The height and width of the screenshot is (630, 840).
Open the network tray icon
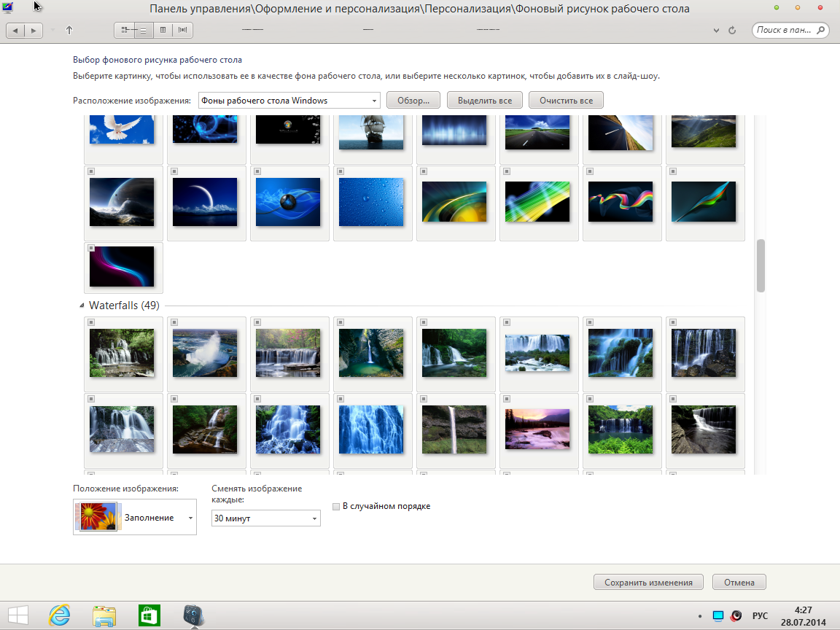717,616
